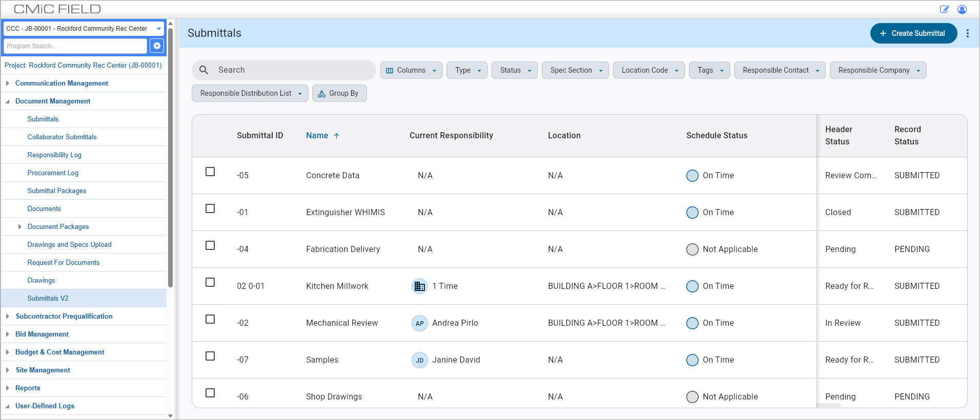Open the three-dot more options menu
The width and height of the screenshot is (980, 420).
[x=968, y=33]
